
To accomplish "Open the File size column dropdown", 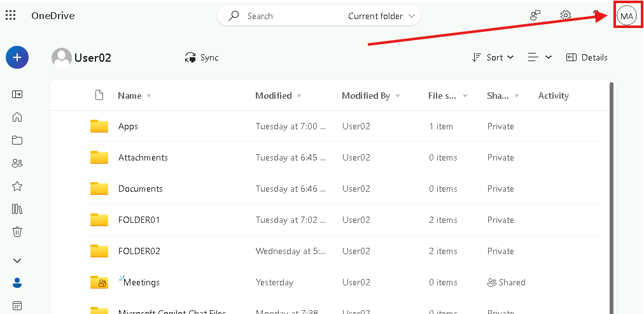I will [447, 96].
